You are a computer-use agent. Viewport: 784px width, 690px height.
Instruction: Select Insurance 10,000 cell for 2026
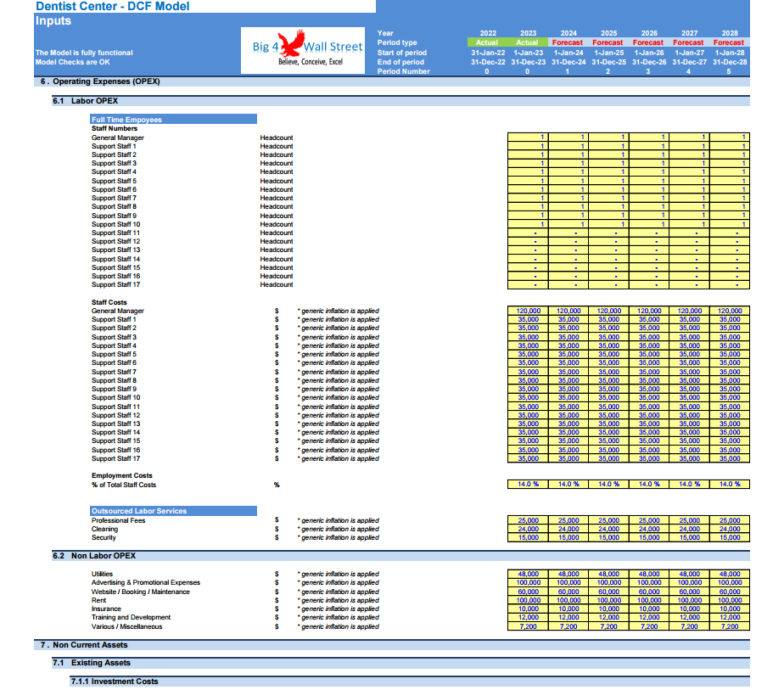tap(649, 609)
